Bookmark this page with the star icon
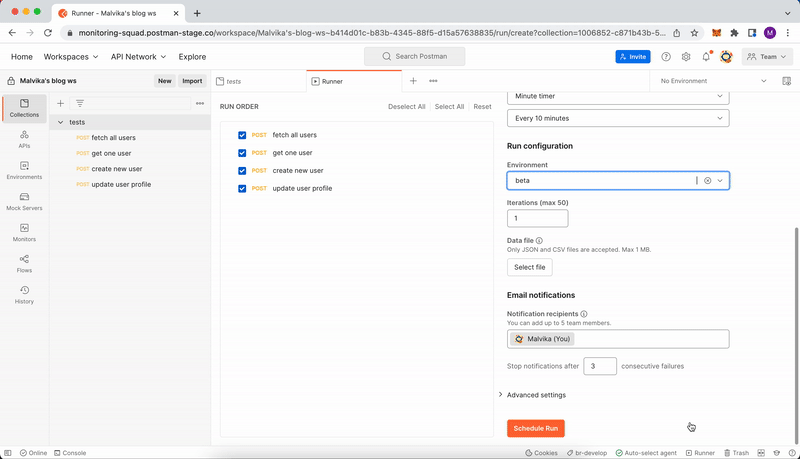The height and width of the screenshot is (459, 800). (694, 33)
